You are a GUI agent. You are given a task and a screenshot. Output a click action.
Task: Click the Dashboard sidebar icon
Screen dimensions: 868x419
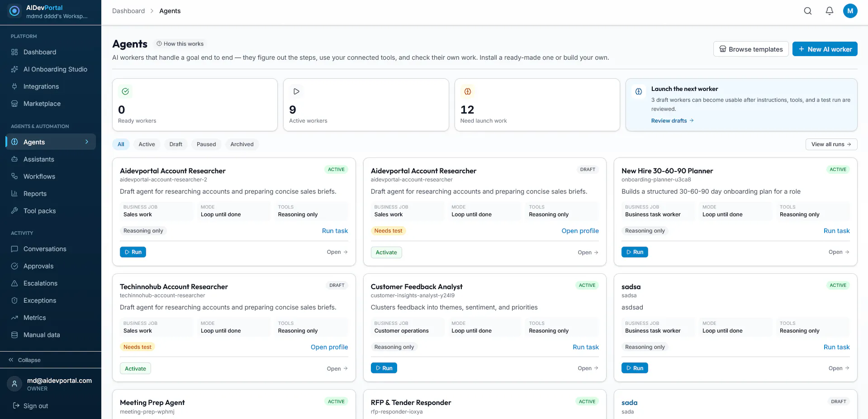14,52
